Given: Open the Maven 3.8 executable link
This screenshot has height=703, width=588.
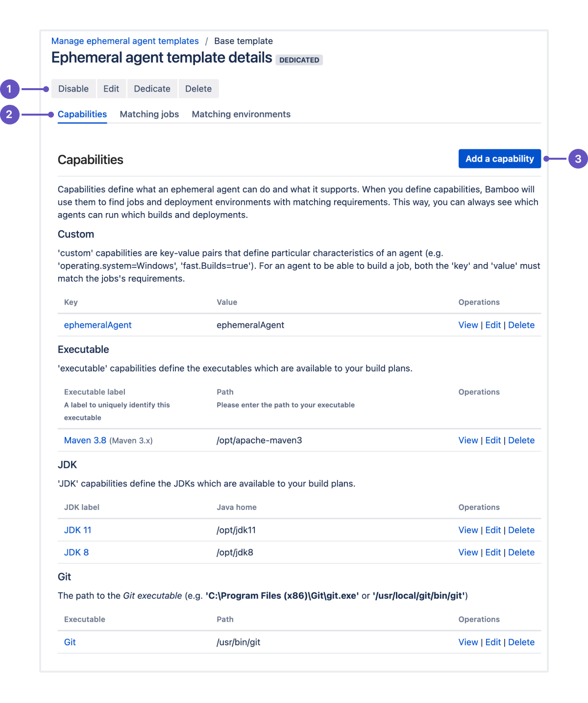Looking at the screenshot, I should [85, 440].
